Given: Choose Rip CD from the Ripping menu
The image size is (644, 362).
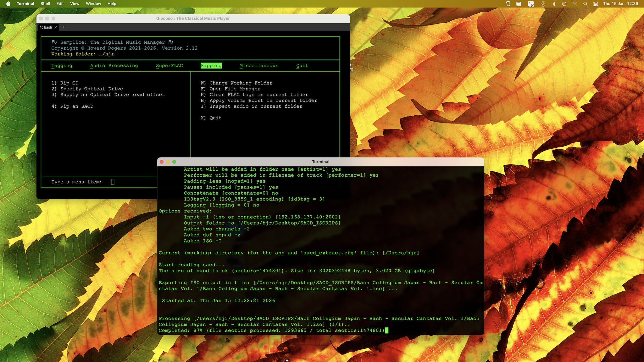Looking at the screenshot, I should (x=64, y=83).
